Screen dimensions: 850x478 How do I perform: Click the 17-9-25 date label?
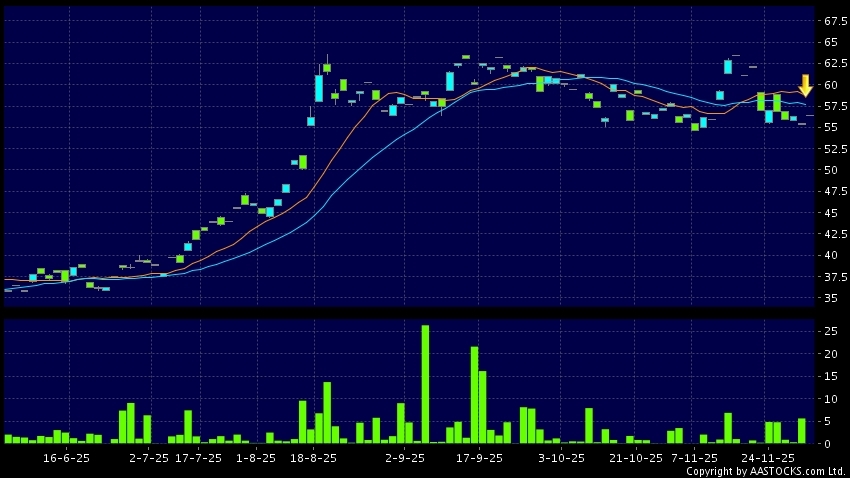tap(479, 457)
